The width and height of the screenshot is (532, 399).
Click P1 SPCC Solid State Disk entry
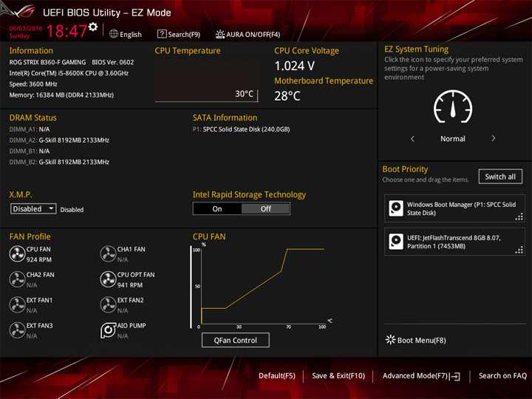[241, 129]
